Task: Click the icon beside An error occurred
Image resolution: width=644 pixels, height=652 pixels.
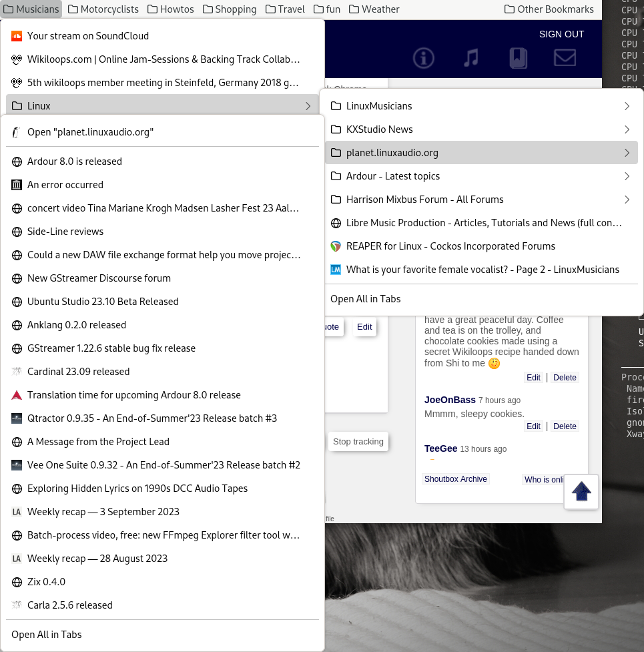Action: [17, 185]
